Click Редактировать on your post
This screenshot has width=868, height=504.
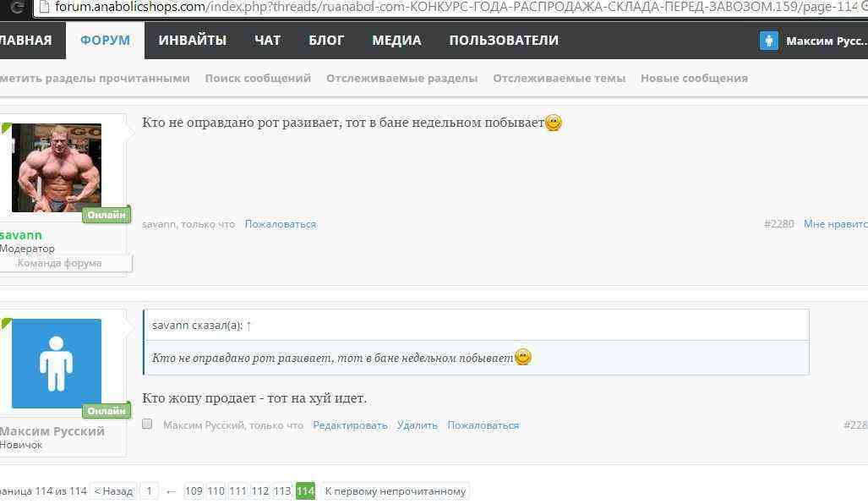(350, 425)
